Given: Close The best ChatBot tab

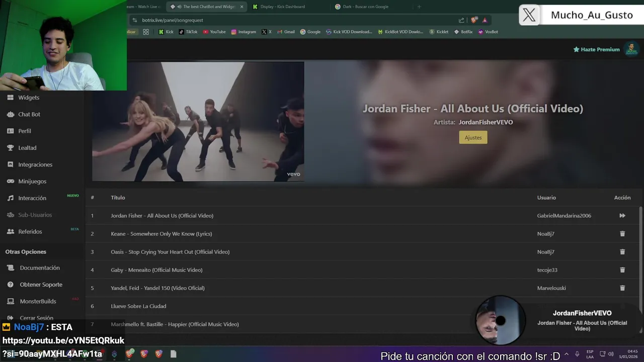Looking at the screenshot, I should (242, 7).
